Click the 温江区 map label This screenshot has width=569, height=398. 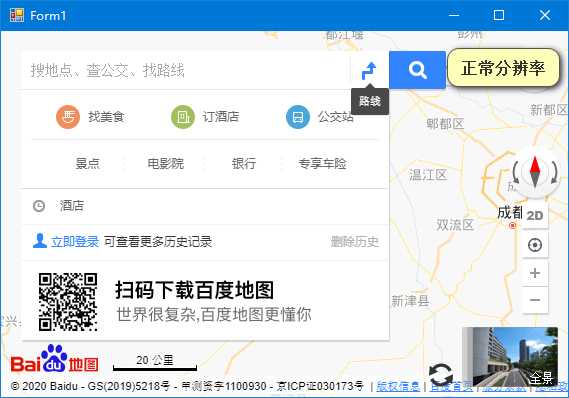(428, 175)
